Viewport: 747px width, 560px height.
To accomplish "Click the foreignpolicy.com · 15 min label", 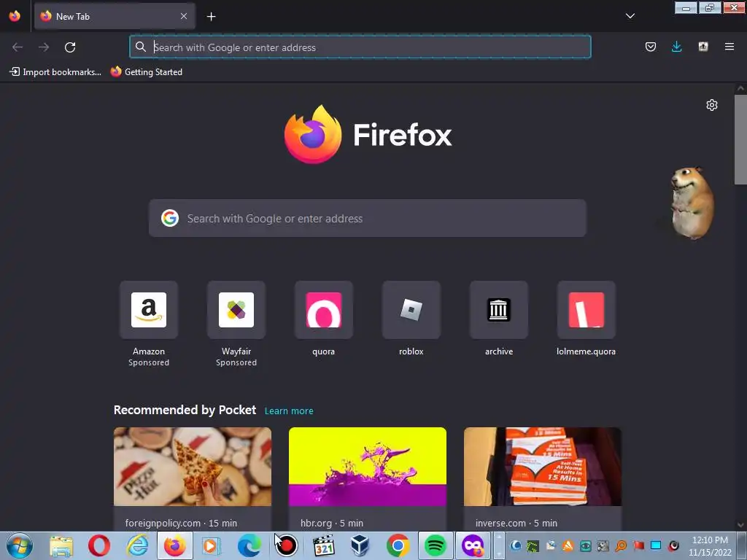I will [181, 523].
